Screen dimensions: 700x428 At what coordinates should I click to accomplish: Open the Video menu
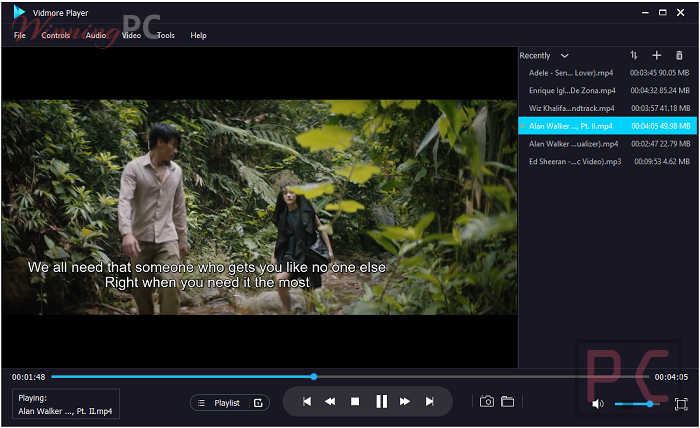click(x=131, y=35)
